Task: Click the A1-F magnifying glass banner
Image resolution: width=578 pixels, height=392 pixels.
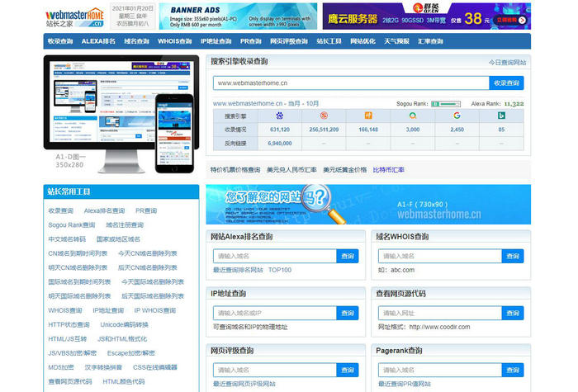Action: [368, 205]
